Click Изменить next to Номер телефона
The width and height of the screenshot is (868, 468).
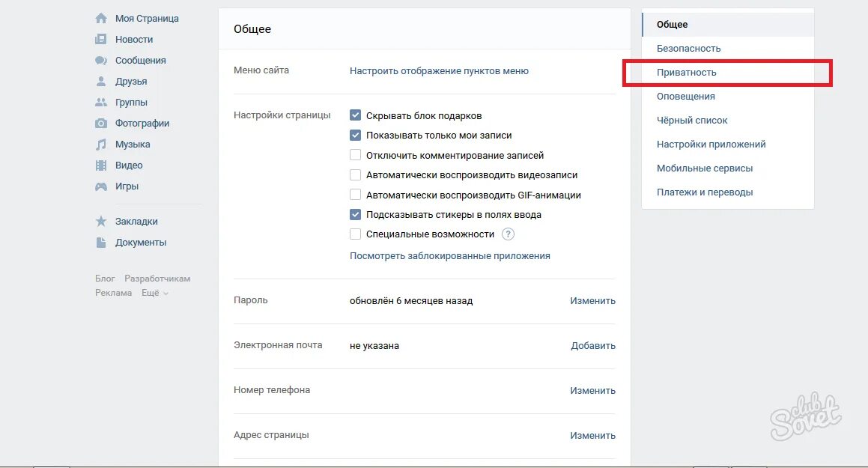593,390
